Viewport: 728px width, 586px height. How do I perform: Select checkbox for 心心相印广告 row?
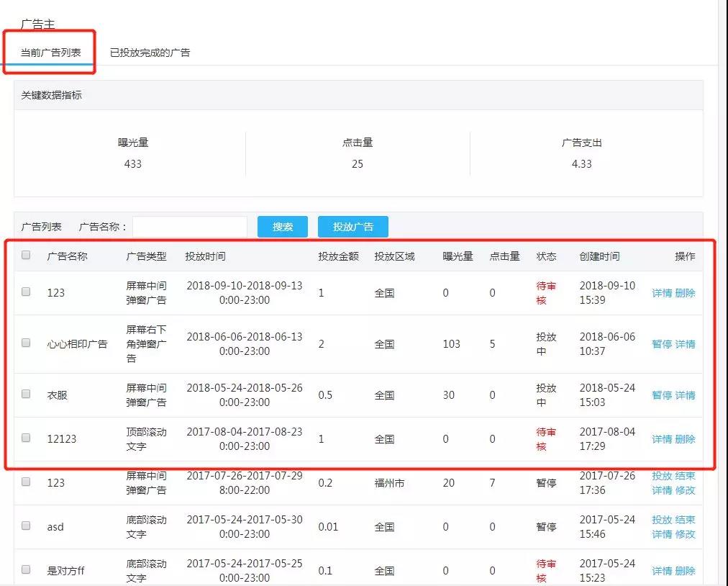(26, 343)
